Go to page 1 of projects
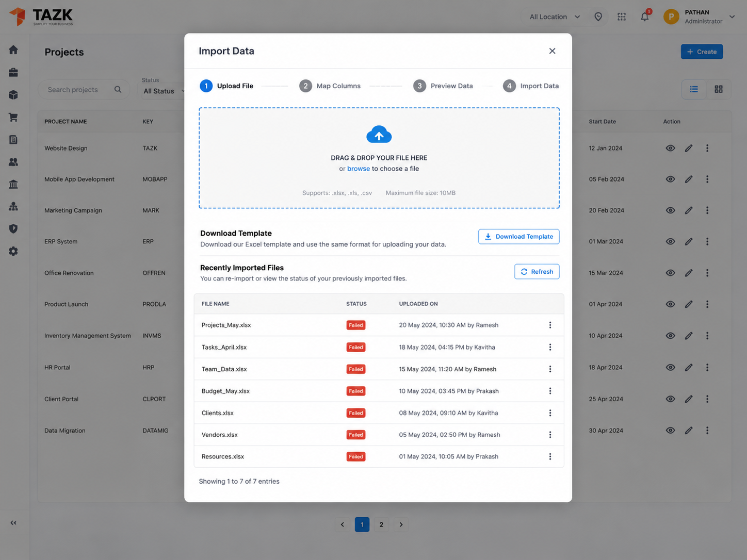Screen dimensions: 747x560 362,525
